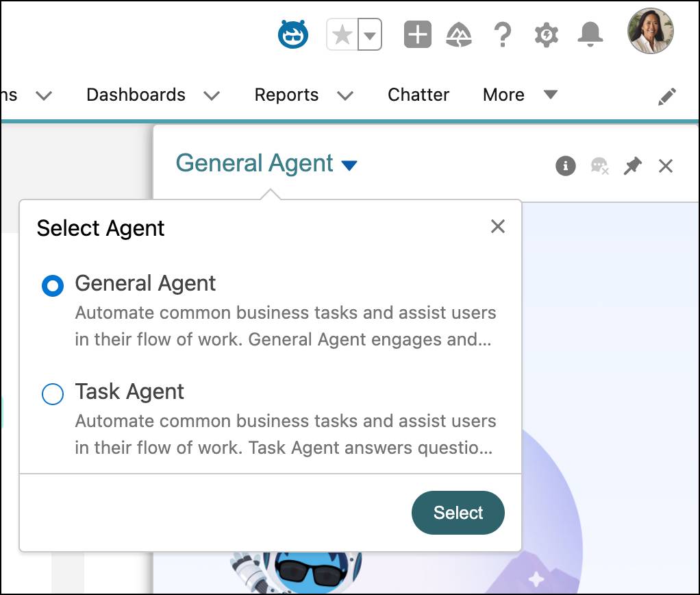This screenshot has height=595, width=700.
Task: Expand the Reports tab chevron
Action: coord(345,95)
